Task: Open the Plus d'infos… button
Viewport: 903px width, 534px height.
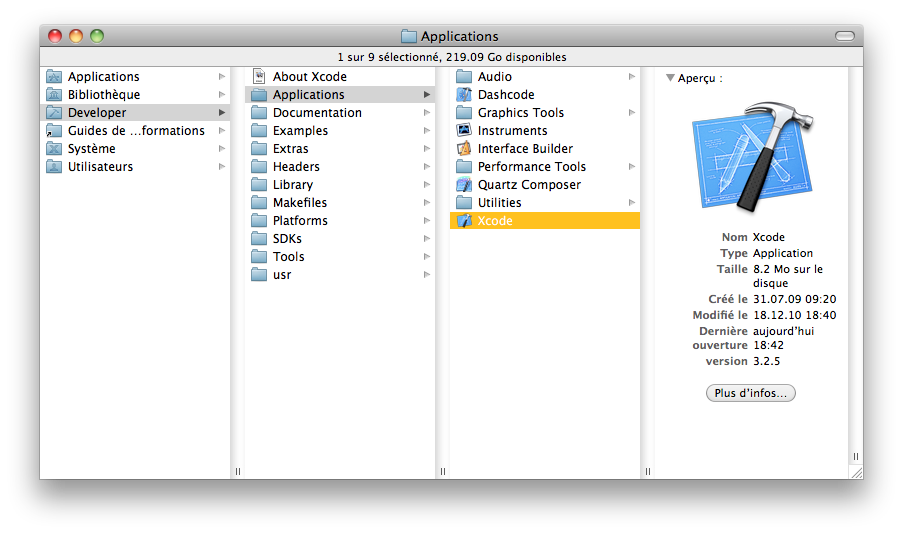Action: point(750,393)
